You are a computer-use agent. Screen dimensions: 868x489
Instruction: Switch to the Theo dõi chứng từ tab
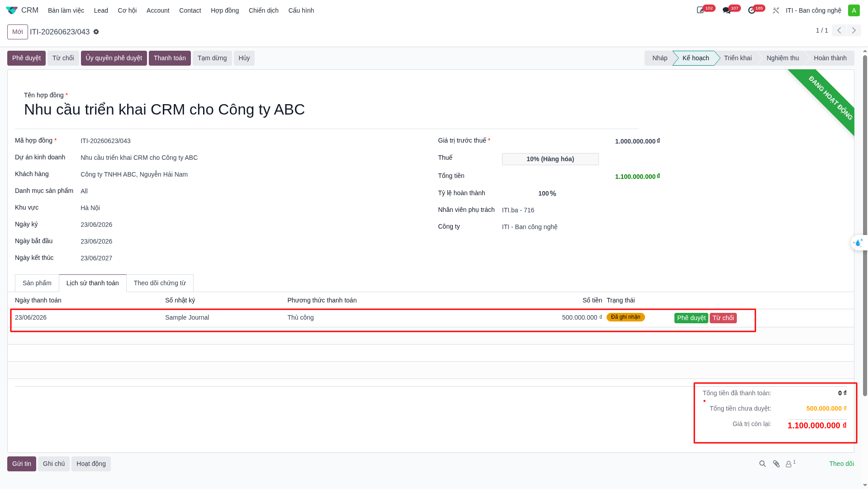click(160, 283)
